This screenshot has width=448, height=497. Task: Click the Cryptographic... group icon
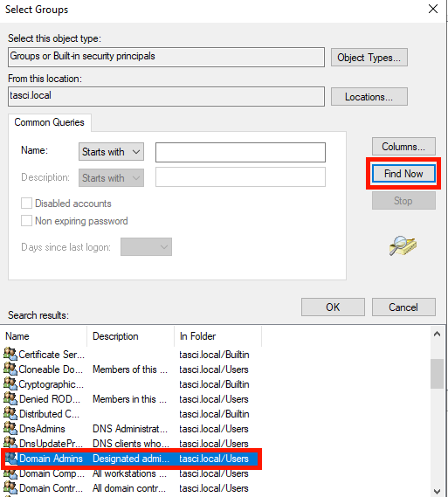click(10, 383)
